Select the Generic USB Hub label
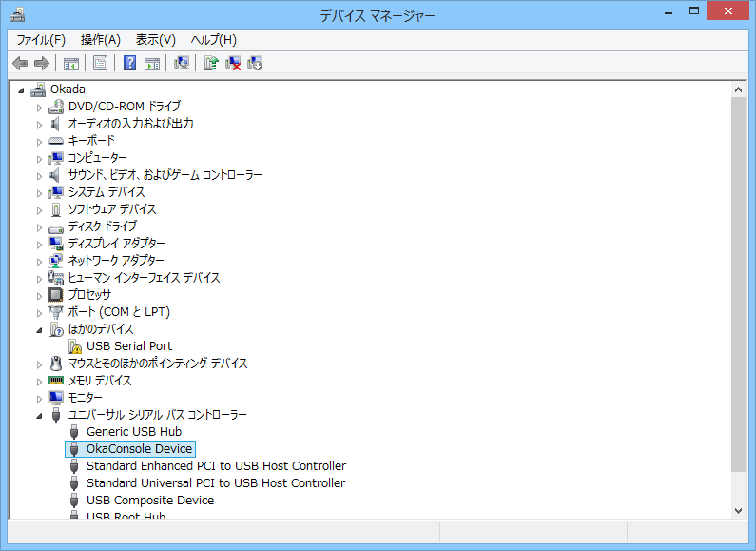Screen dimensions: 756x551 [x=134, y=432]
